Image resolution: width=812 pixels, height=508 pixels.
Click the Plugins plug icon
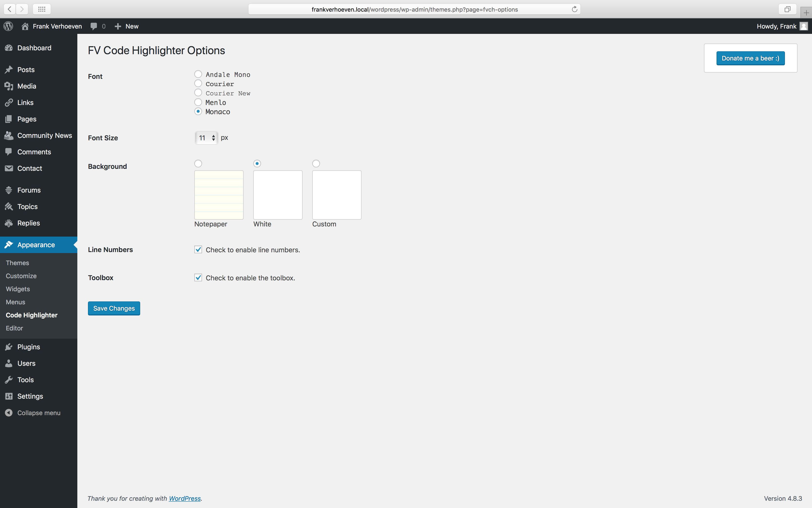9,347
